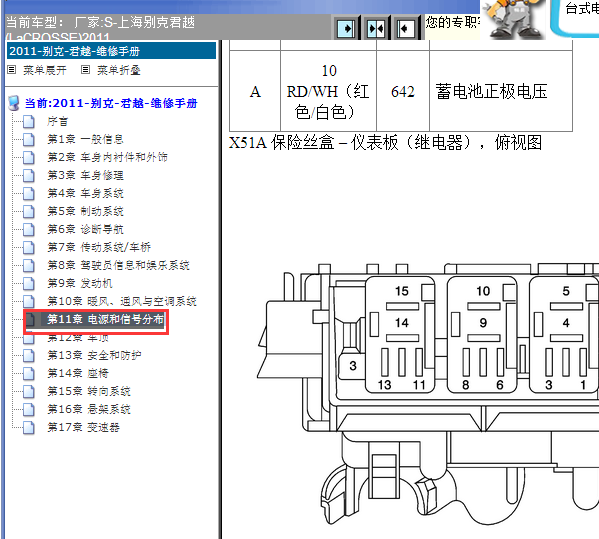This screenshot has height=539, width=599.
Task: Click page icon beside 第16章 悬架系统
Action: pyautogui.click(x=29, y=410)
